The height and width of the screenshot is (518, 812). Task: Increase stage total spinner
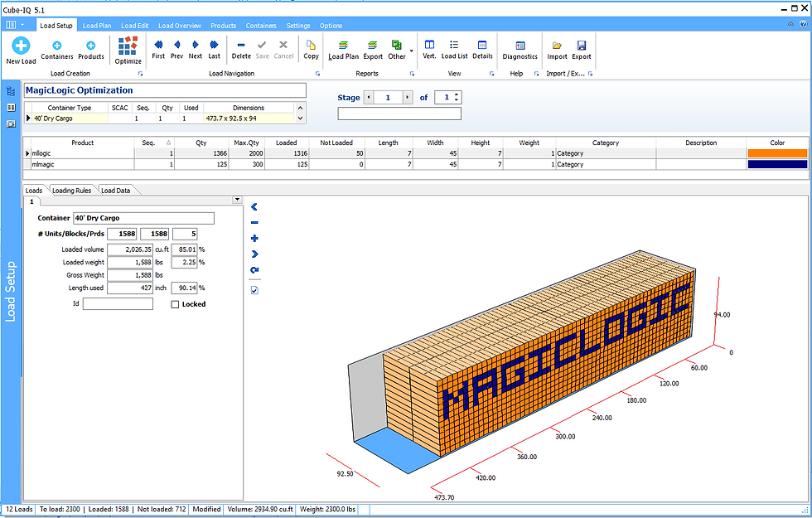[x=457, y=94]
